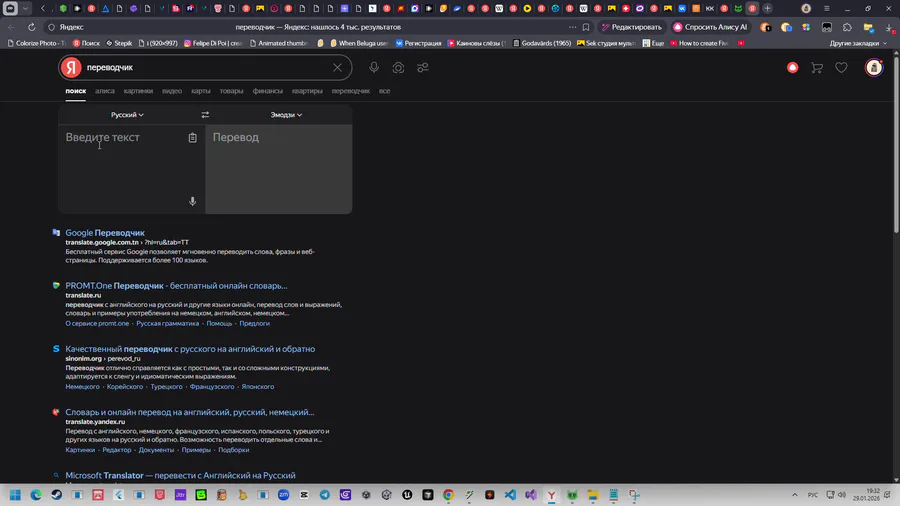Open File Explorer from the taskbar
Screen dimensions: 900x506
click(593, 495)
